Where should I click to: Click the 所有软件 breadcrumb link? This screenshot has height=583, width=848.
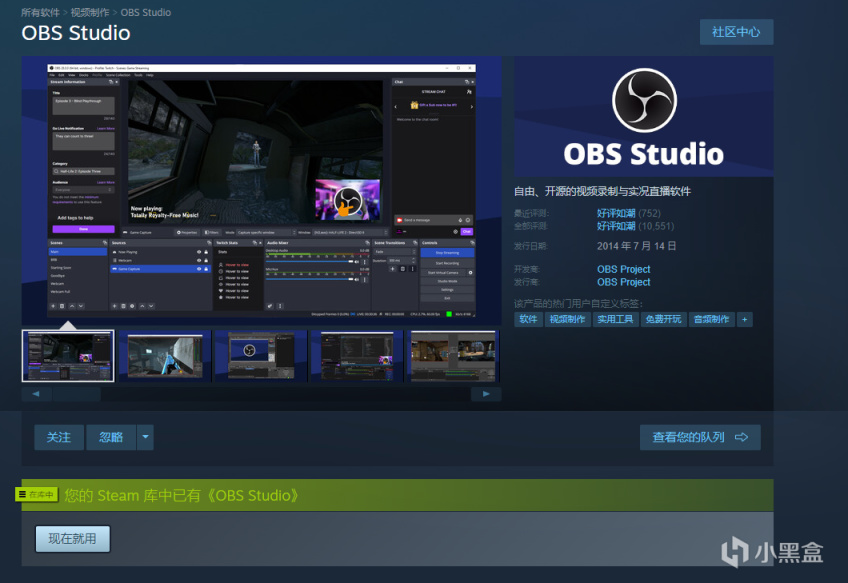[41, 12]
